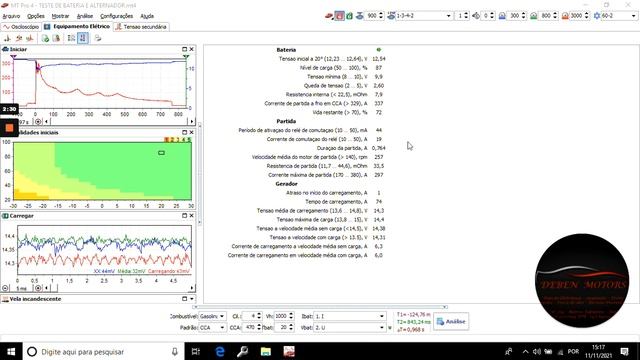Click the blue sensor icon before 900 field
Screen dimensions: 640x360
[360, 16]
